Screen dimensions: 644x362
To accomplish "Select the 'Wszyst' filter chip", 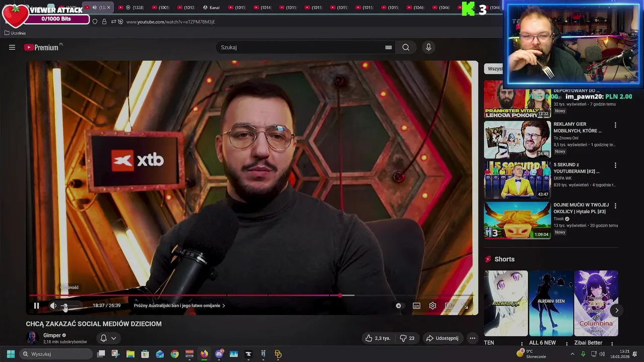I will [494, 68].
